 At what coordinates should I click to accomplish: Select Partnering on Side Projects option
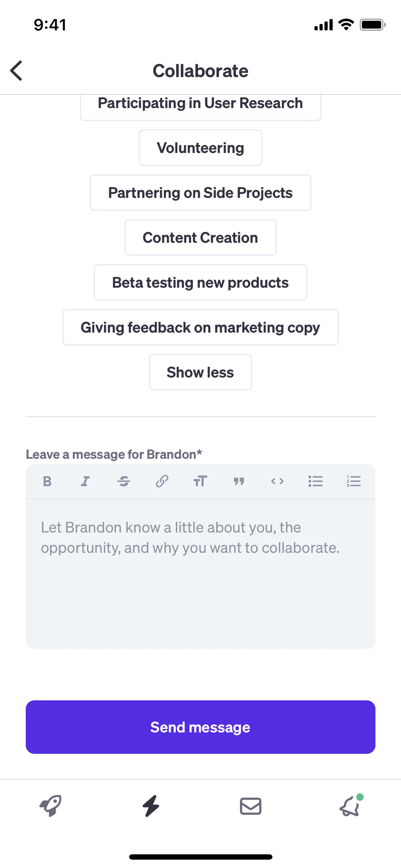tap(200, 193)
